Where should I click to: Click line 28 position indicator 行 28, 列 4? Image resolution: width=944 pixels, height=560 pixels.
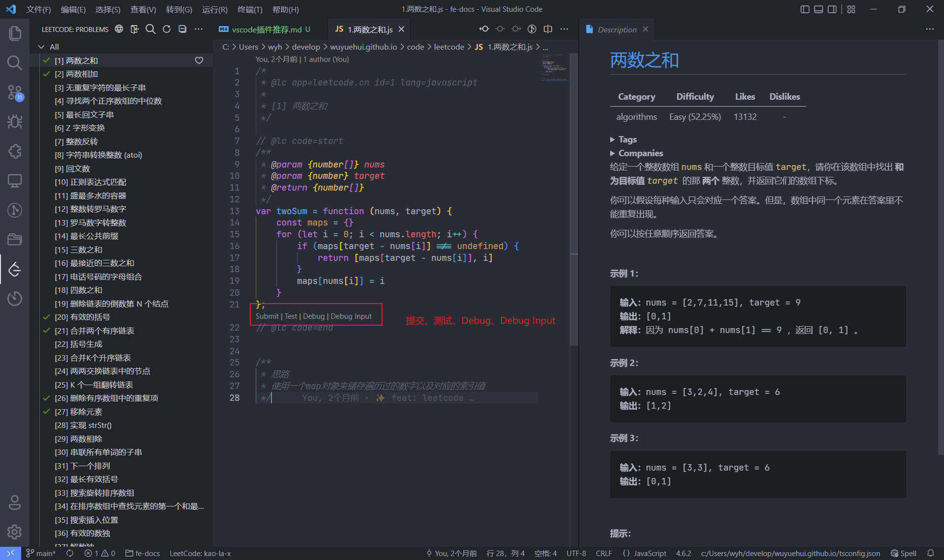click(505, 553)
